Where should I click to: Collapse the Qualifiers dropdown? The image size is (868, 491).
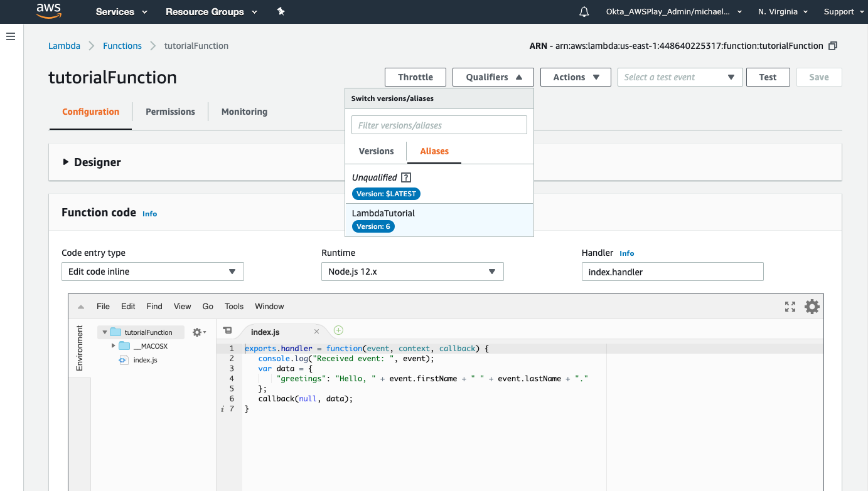(493, 77)
